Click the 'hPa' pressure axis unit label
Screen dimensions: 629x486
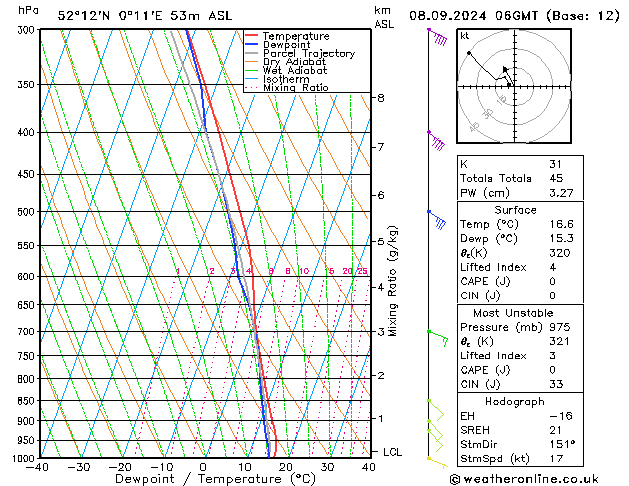coord(28,10)
